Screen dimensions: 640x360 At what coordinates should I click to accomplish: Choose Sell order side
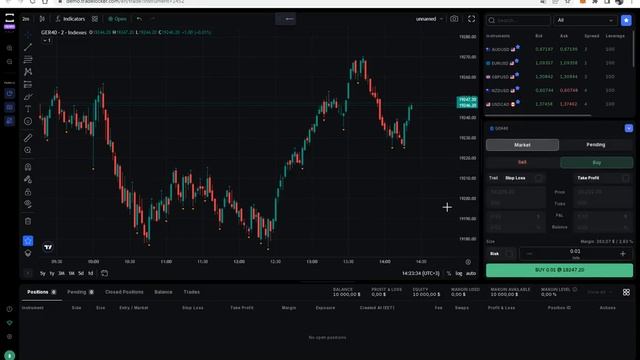522,162
